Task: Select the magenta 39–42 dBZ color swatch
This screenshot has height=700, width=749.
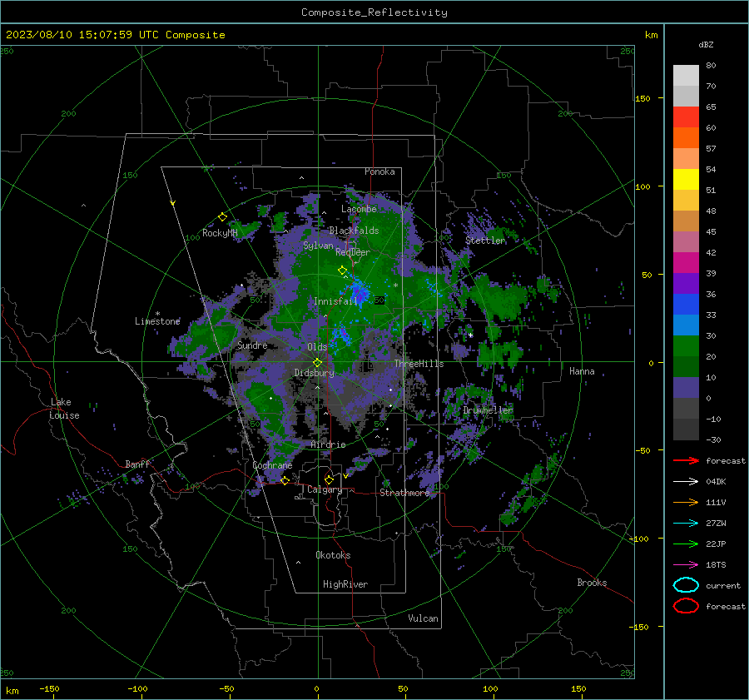Action: coord(686,263)
